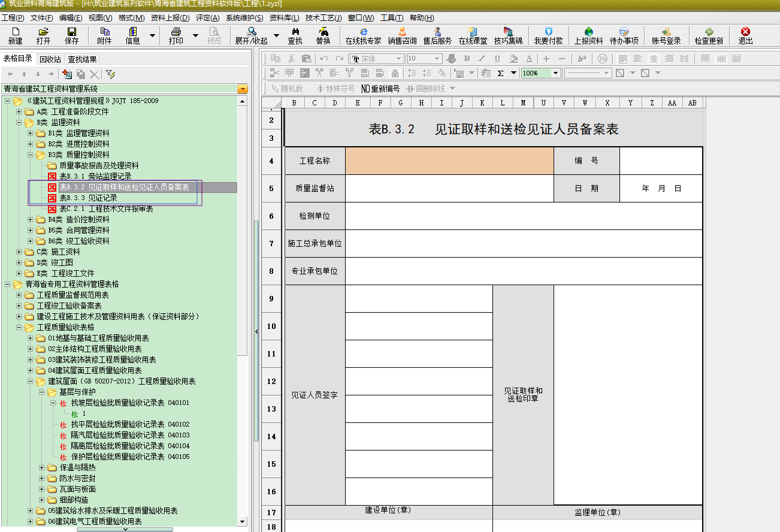
Task: Click the fill color bucket icon
Action: pyautogui.click(x=513, y=59)
